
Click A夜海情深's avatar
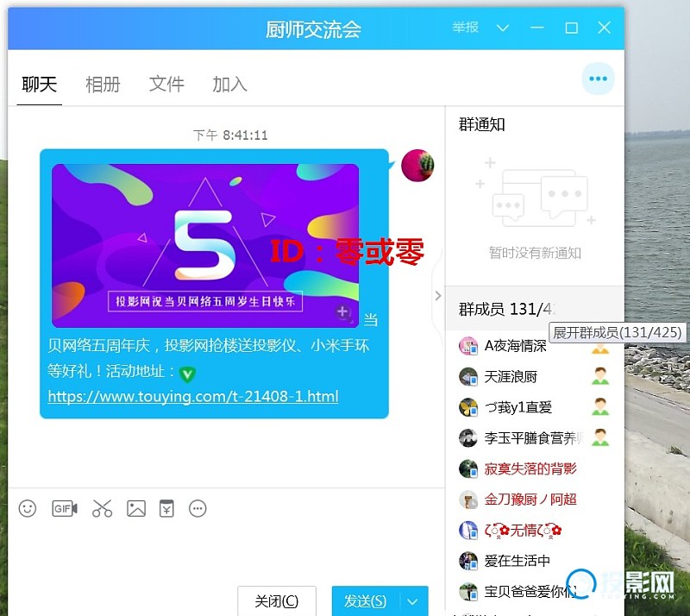pos(468,346)
